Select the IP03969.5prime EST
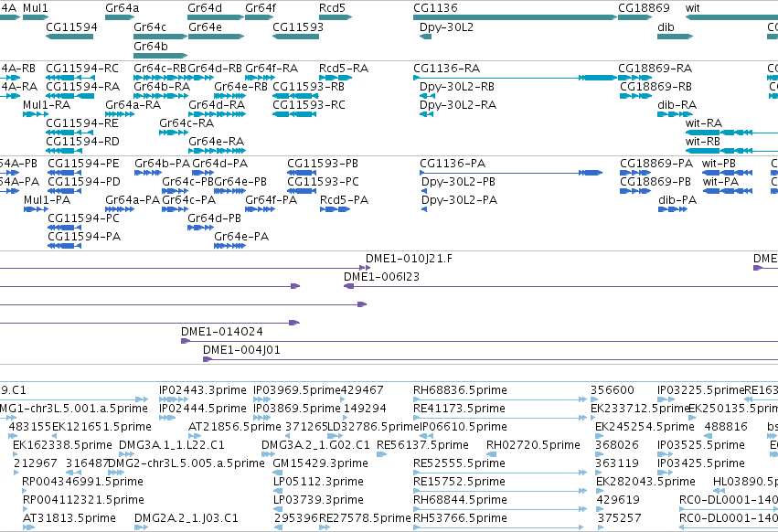 coord(262,399)
